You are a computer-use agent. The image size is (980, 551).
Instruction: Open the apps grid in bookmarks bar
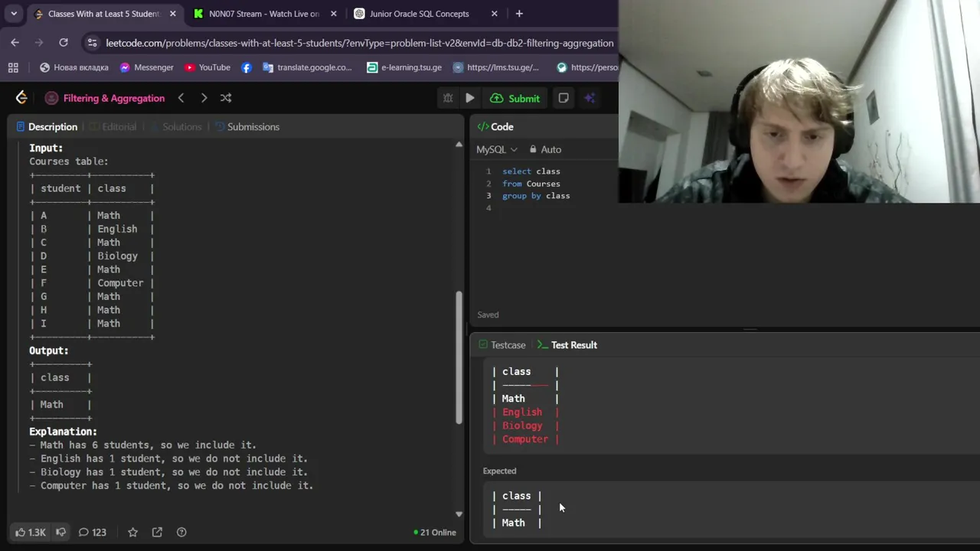coord(13,67)
